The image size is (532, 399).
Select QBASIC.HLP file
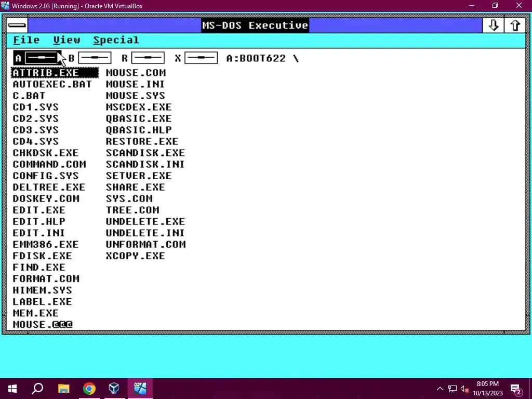pyautogui.click(x=139, y=130)
